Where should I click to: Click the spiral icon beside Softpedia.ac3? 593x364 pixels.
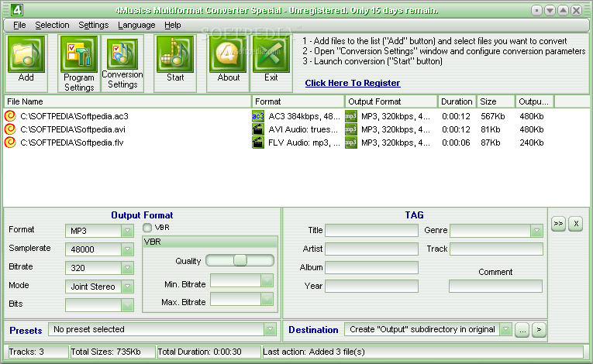pyautogui.click(x=10, y=116)
